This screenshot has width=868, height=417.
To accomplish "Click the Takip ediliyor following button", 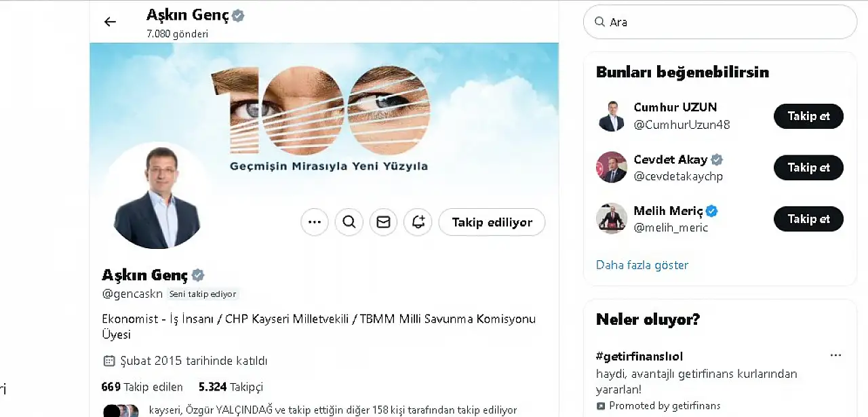I will (x=492, y=222).
